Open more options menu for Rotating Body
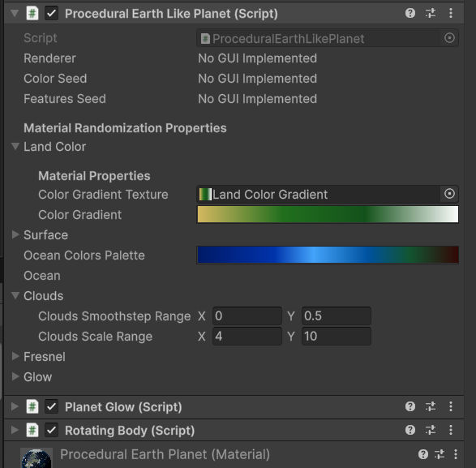476x468 pixels. click(x=451, y=430)
